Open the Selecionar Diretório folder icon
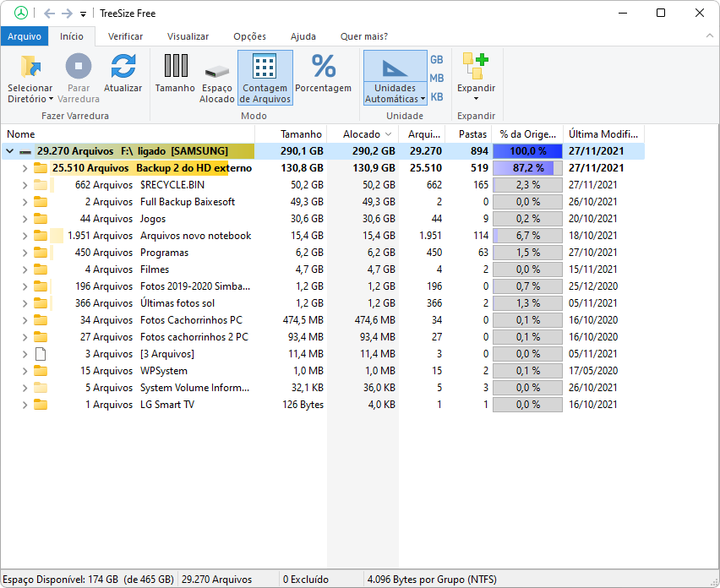Viewport: 720px width, 588px height. pyautogui.click(x=30, y=66)
